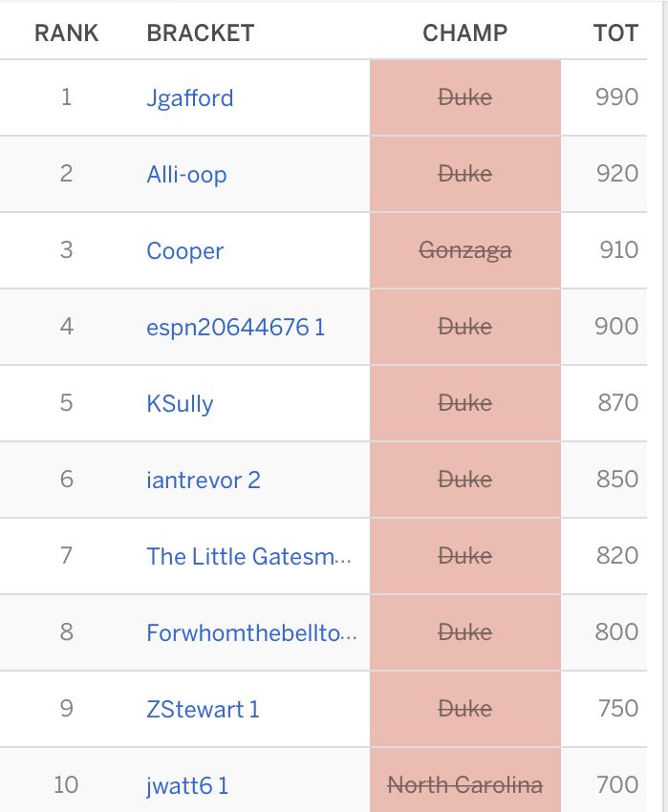Viewport: 668px width, 812px height.
Task: Open the KSully bracket
Action: pos(180,403)
